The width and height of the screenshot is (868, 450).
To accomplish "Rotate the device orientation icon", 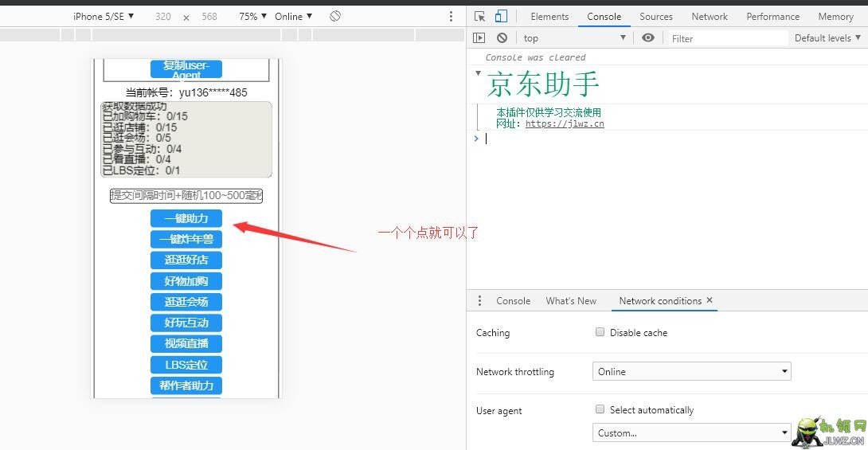I will click(x=335, y=16).
